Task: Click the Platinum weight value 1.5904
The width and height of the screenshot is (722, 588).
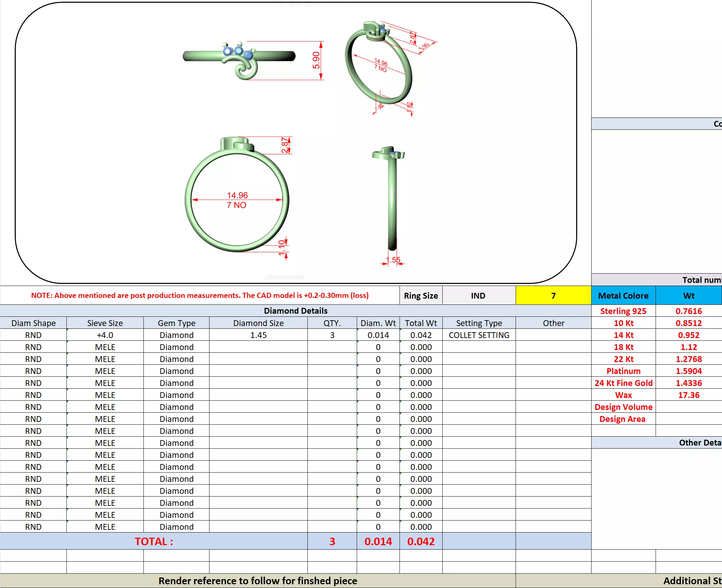Action: pyautogui.click(x=688, y=371)
